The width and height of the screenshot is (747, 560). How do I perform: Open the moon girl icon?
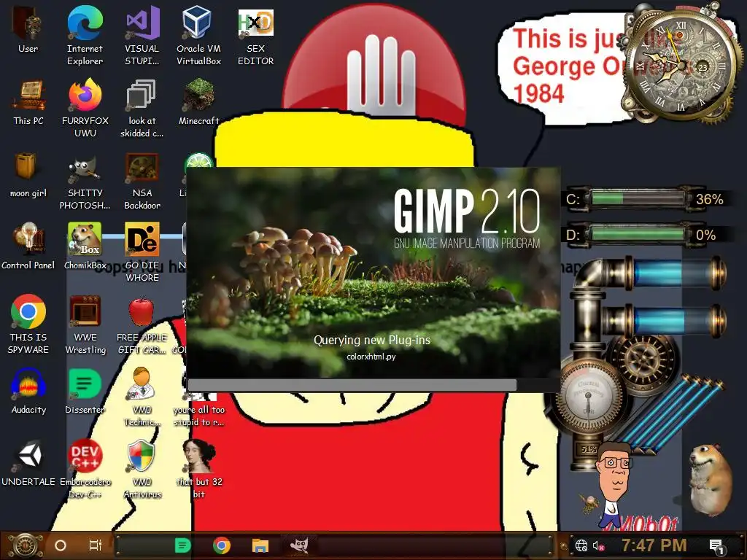pyautogui.click(x=28, y=174)
